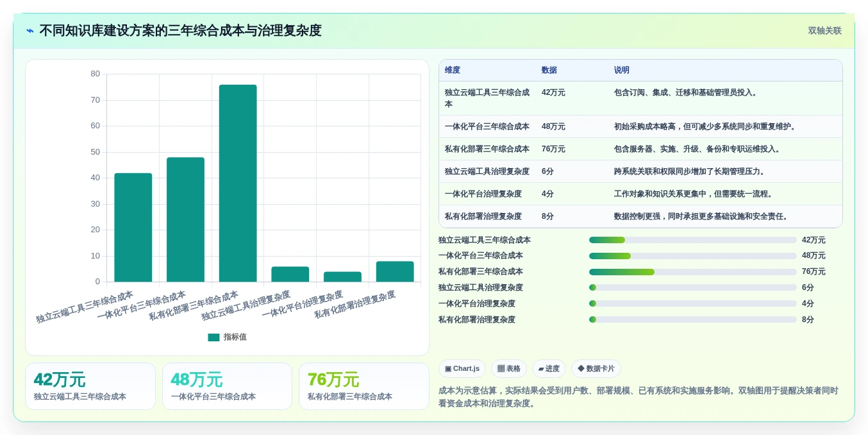Select the 42万元 data card
Viewport: 868px width, 435px height.
90,386
